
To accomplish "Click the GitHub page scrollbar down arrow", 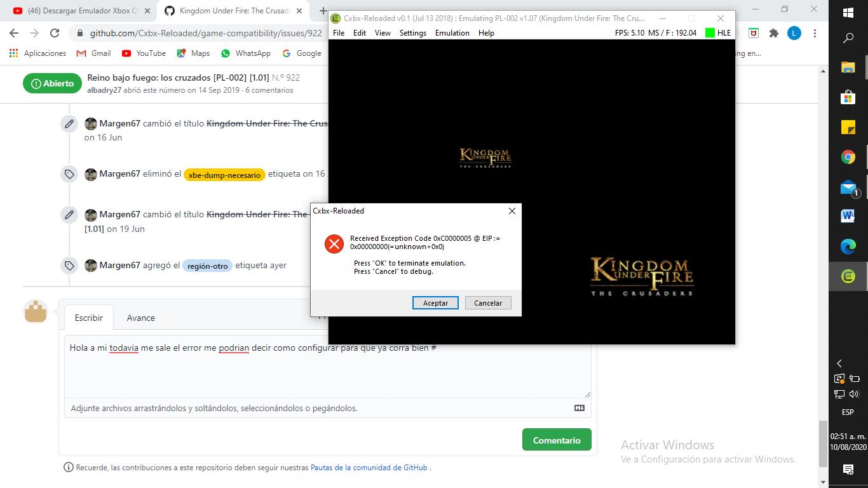I will [x=824, y=481].
